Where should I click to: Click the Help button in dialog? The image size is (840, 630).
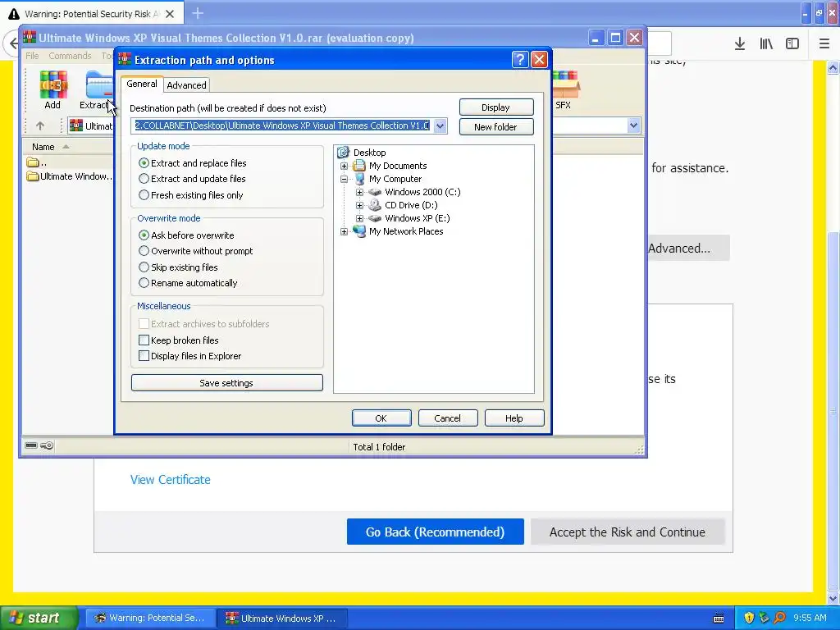click(x=514, y=418)
